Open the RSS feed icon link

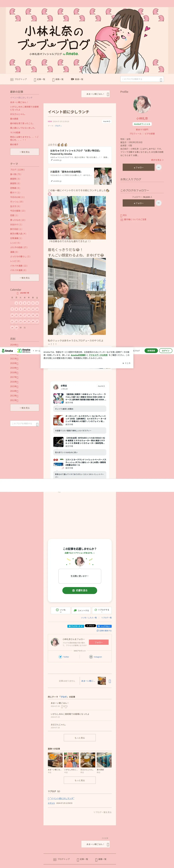click(x=124, y=215)
